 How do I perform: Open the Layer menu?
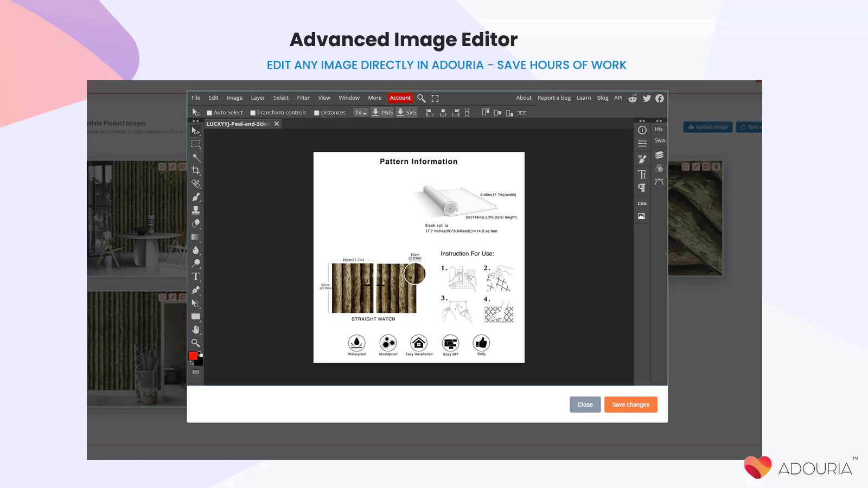pyautogui.click(x=258, y=98)
